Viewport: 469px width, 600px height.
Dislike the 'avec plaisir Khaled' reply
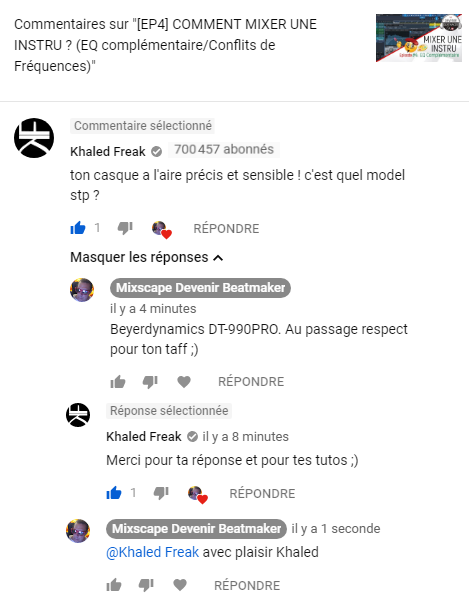(x=146, y=585)
